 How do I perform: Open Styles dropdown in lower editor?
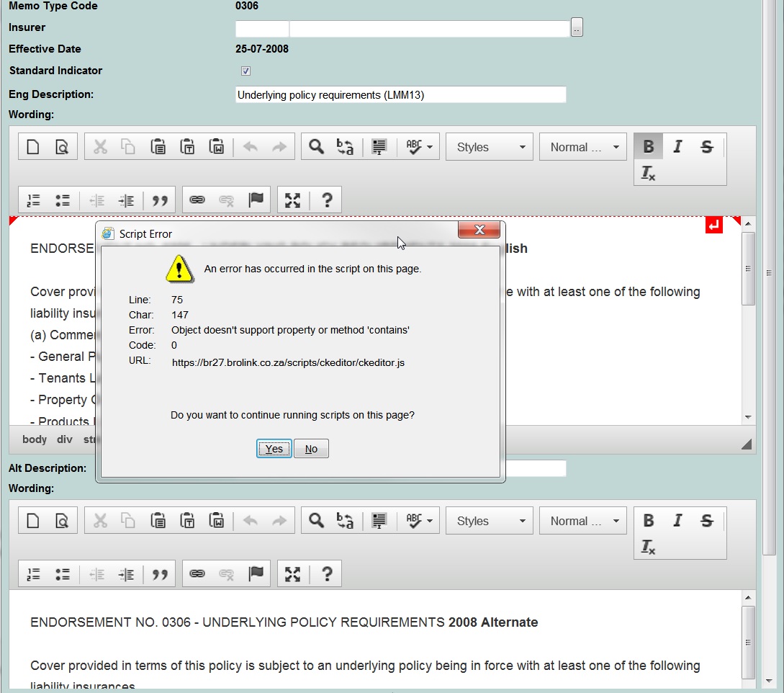tap(490, 521)
